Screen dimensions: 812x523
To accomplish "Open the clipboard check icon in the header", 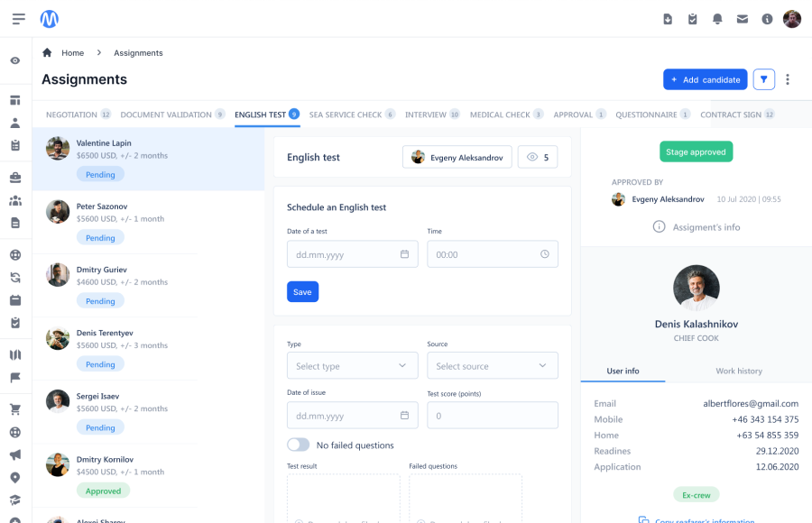I will point(692,19).
